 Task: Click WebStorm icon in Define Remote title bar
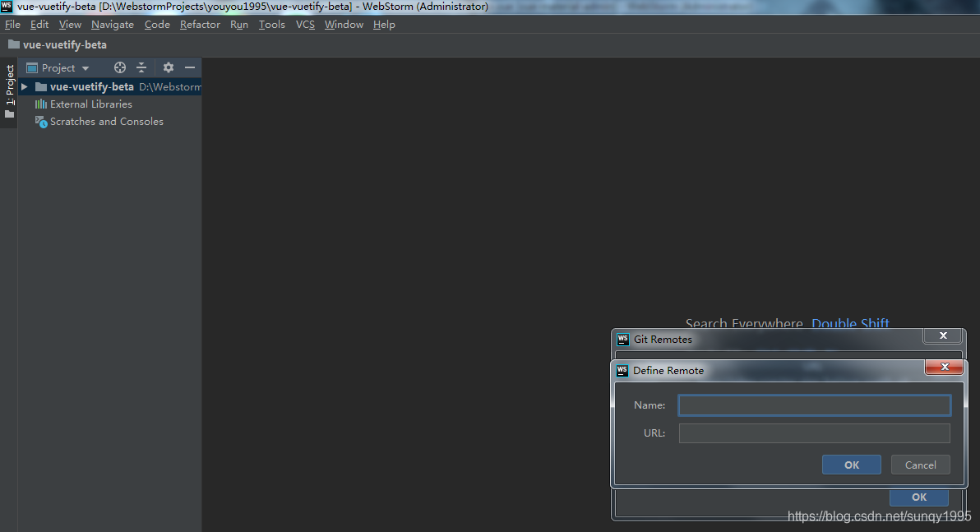(622, 371)
